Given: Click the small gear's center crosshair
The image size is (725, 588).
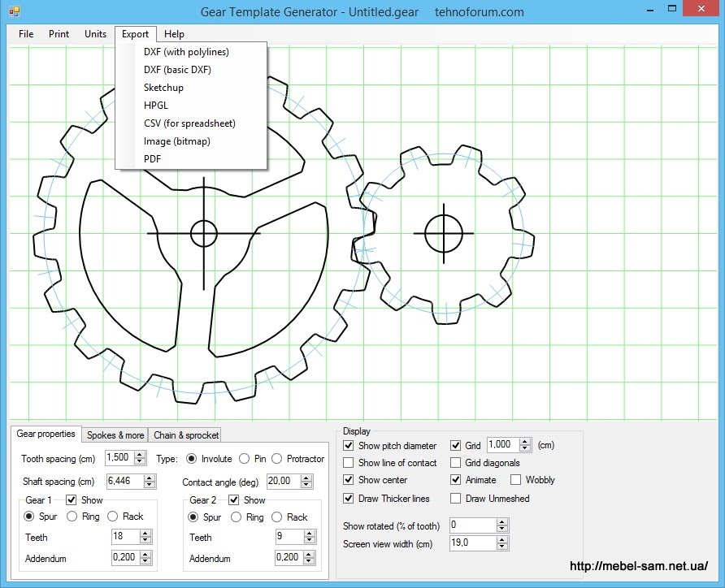Looking at the screenshot, I should coord(444,233).
